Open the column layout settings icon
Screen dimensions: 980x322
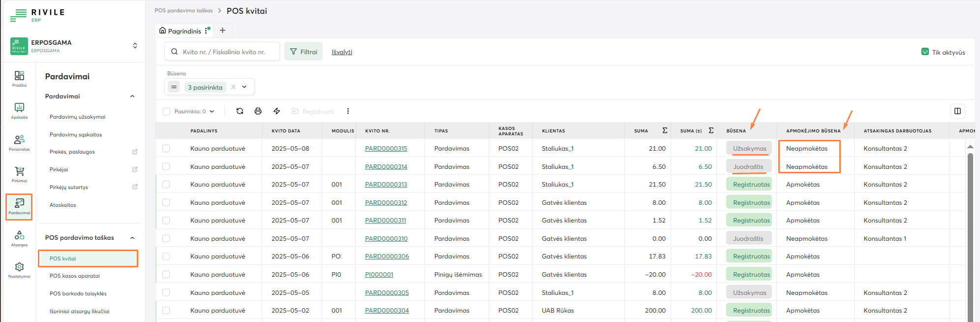957,111
